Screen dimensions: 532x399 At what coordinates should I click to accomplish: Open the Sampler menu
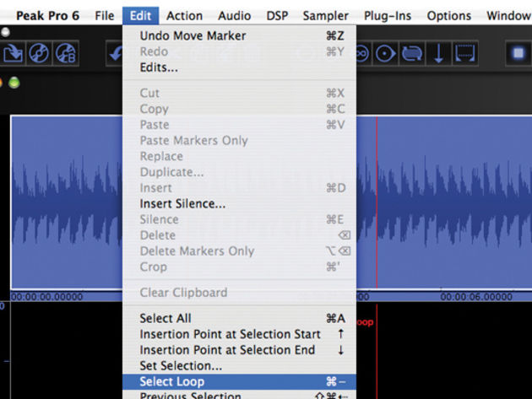[x=326, y=16]
